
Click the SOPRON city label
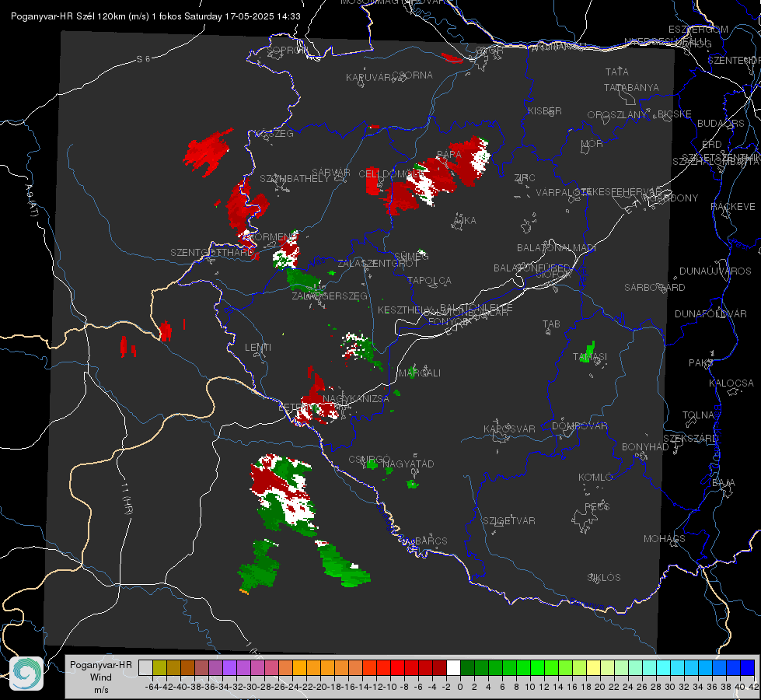[x=287, y=50]
